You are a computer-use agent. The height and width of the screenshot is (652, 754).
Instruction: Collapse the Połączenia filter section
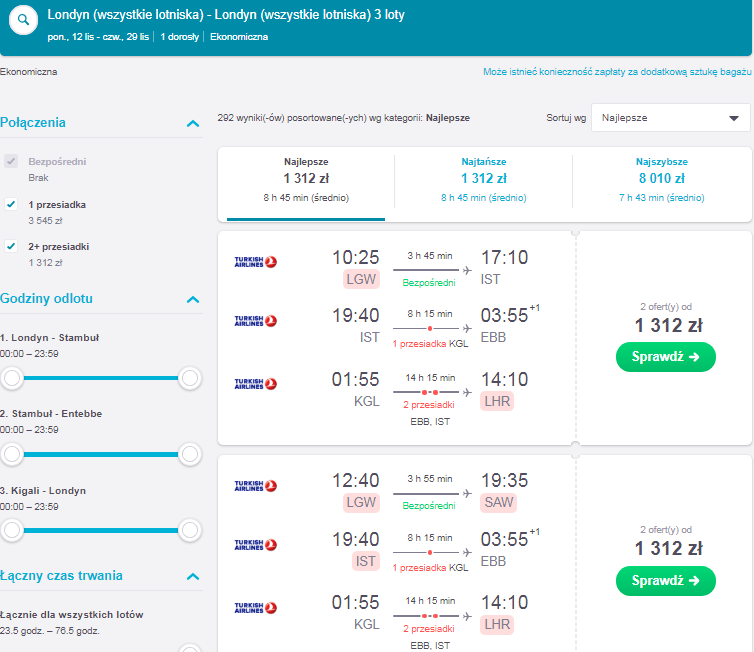pos(193,124)
